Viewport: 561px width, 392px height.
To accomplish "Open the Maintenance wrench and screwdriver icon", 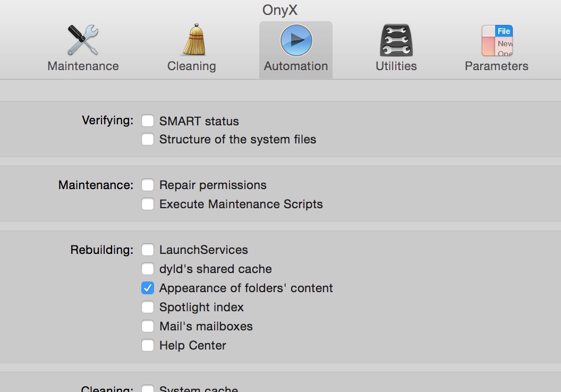I will 83,40.
